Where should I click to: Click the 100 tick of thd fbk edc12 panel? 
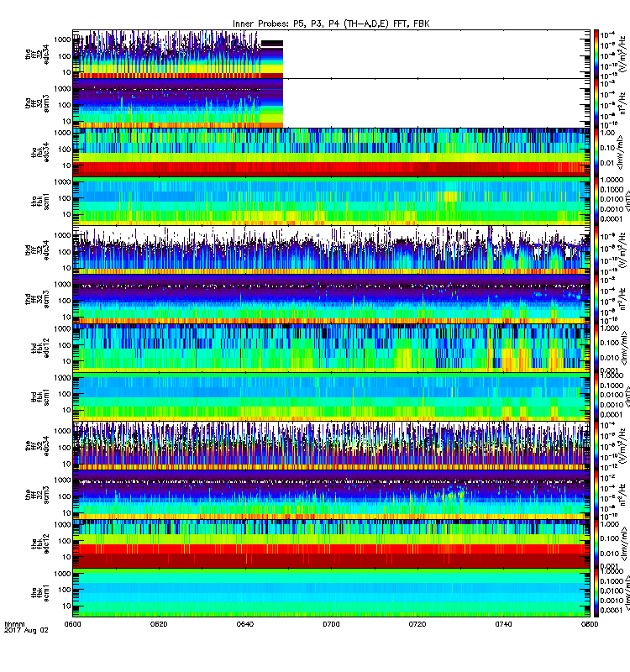65,345
